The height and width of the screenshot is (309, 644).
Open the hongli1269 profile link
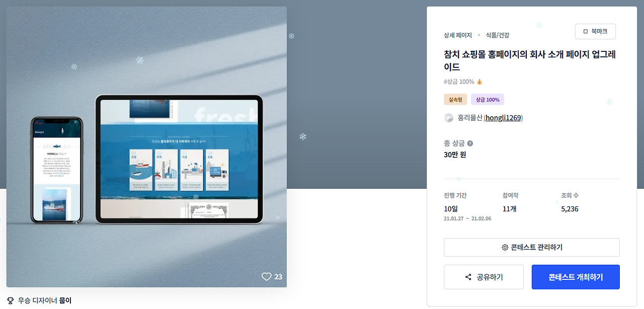click(503, 118)
